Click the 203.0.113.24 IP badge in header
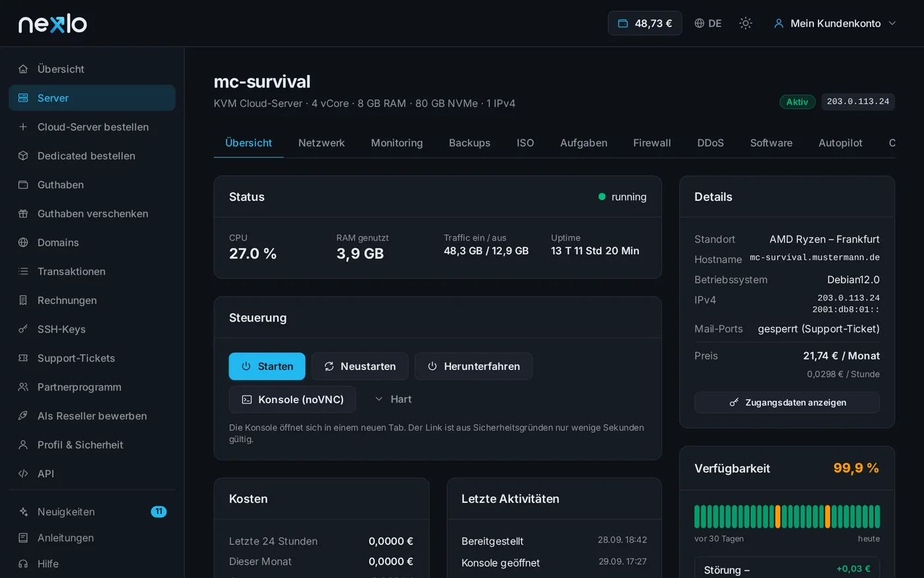This screenshot has width=924, height=578. pyautogui.click(x=858, y=102)
